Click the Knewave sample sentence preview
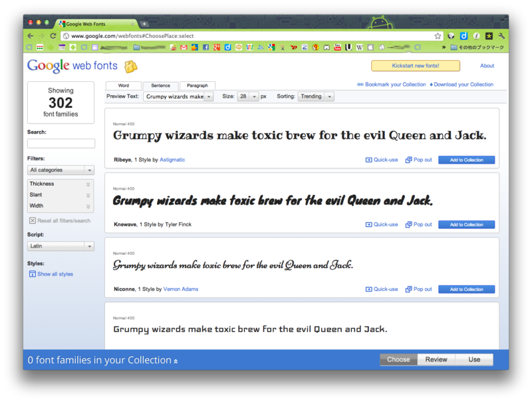Image resolution: width=532 pixels, height=402 pixels. tap(273, 200)
